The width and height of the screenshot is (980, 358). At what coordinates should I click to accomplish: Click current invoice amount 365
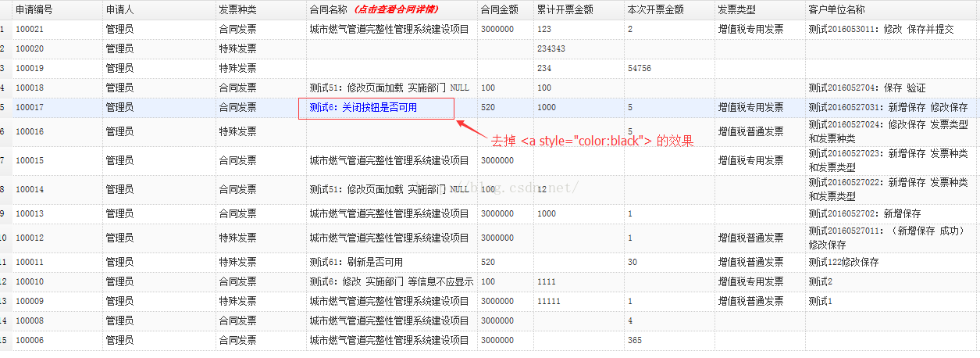click(x=635, y=340)
